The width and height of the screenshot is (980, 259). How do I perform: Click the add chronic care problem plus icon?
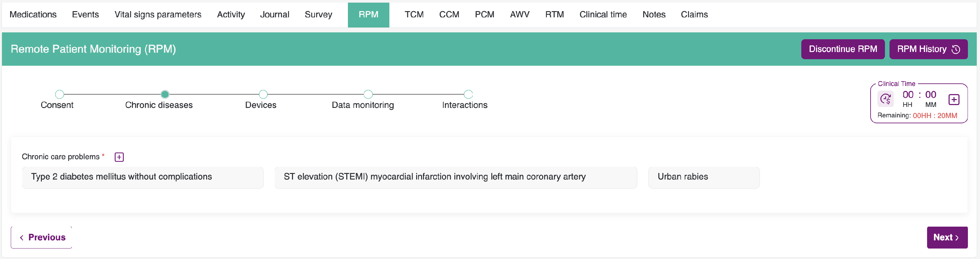coord(119,157)
